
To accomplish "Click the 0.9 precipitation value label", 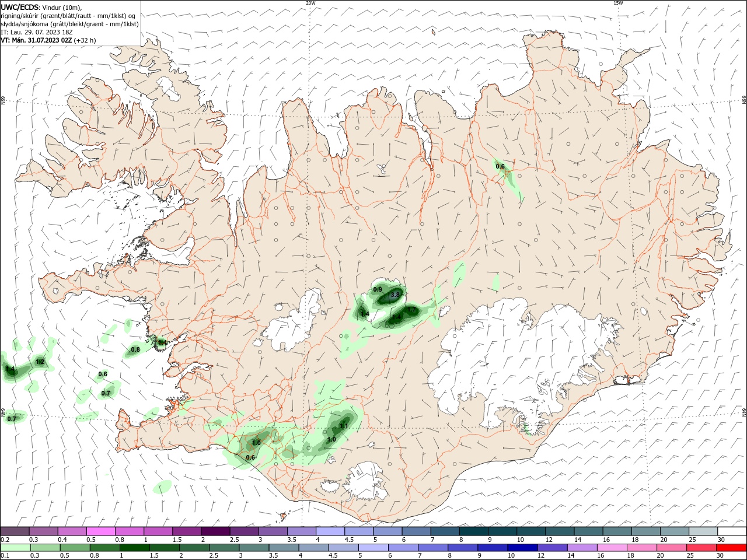I will [378, 289].
